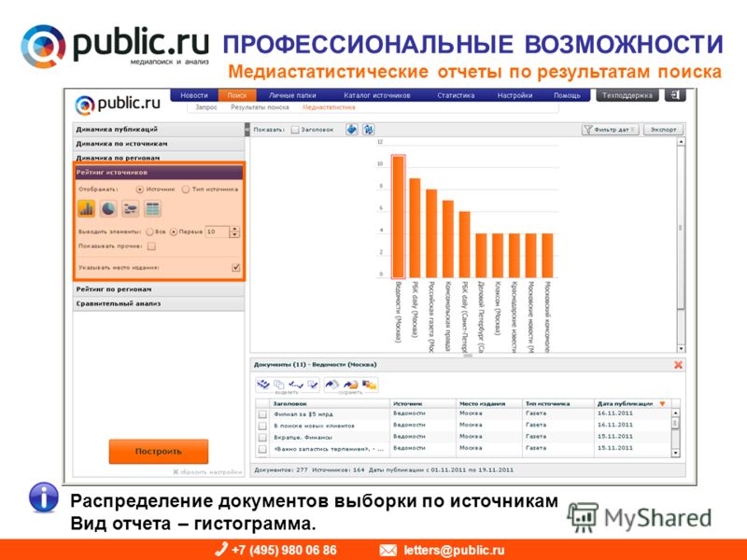This screenshot has width=747, height=560.
Task: Click the folders icon in сохранить group
Action: click(369, 385)
